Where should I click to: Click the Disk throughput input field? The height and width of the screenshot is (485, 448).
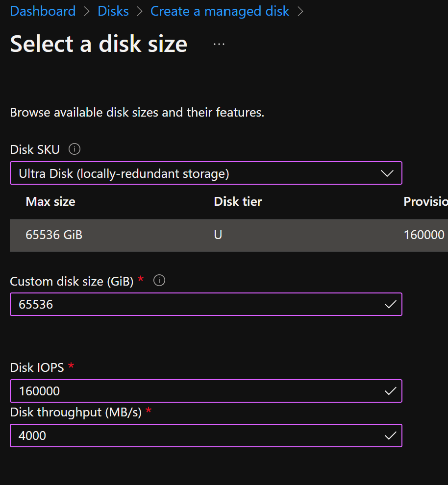[x=196, y=436]
